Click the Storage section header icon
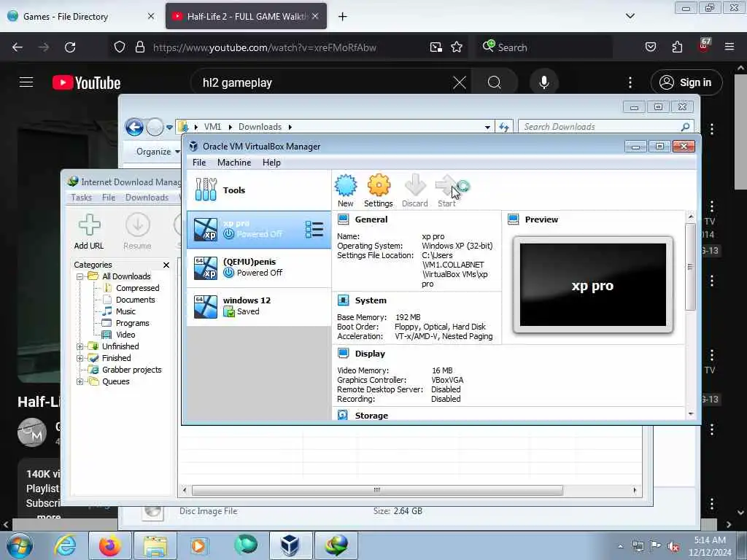The image size is (747, 560). 343,415
